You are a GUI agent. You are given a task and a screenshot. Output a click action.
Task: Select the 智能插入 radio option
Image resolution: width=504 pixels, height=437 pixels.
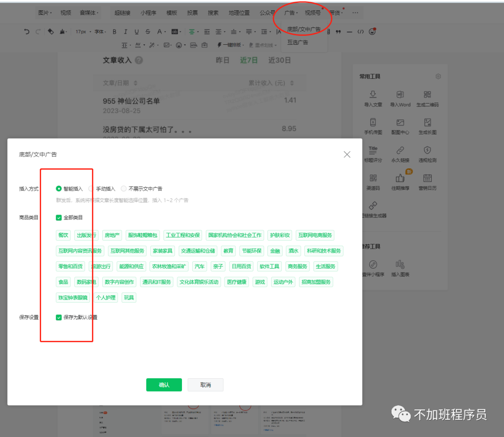click(x=58, y=188)
